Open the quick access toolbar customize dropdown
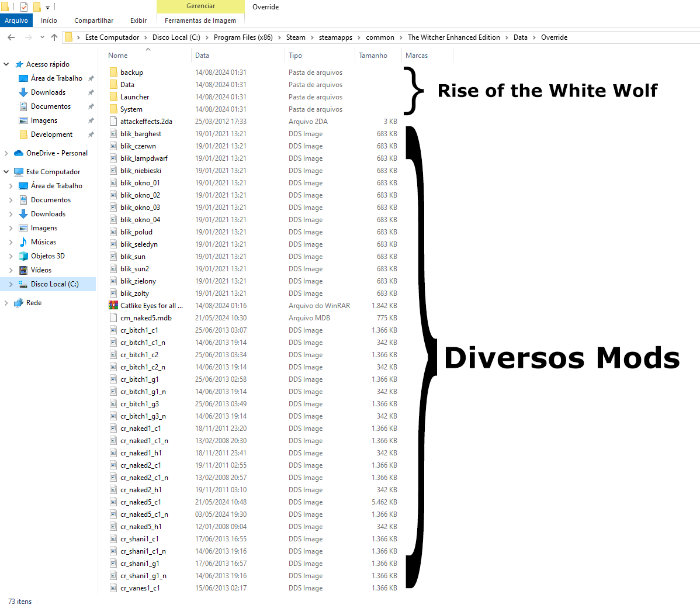Image resolution: width=700 pixels, height=608 pixels. 47,7
